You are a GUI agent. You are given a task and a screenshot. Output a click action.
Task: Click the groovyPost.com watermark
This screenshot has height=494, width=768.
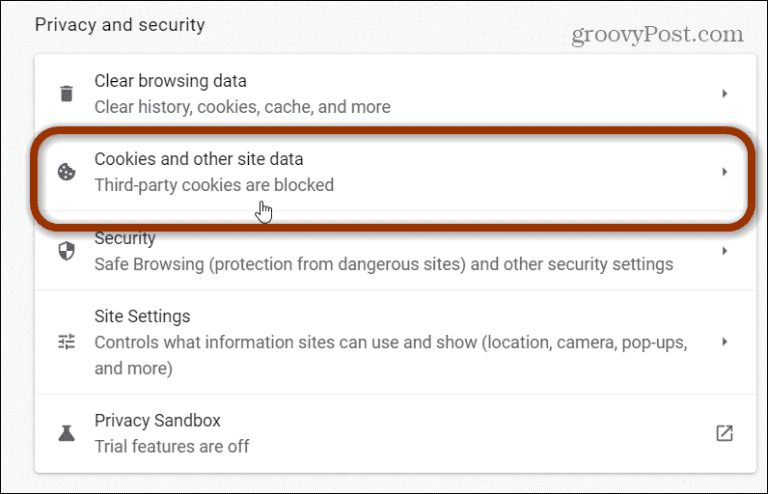click(657, 34)
